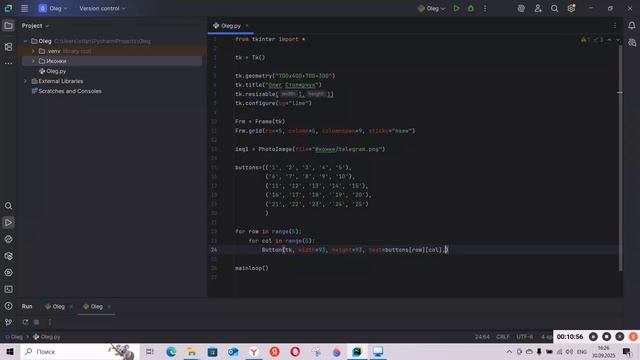Open the Find tool window icon
Viewport: 640px width, 360px height.
(x=8, y=206)
